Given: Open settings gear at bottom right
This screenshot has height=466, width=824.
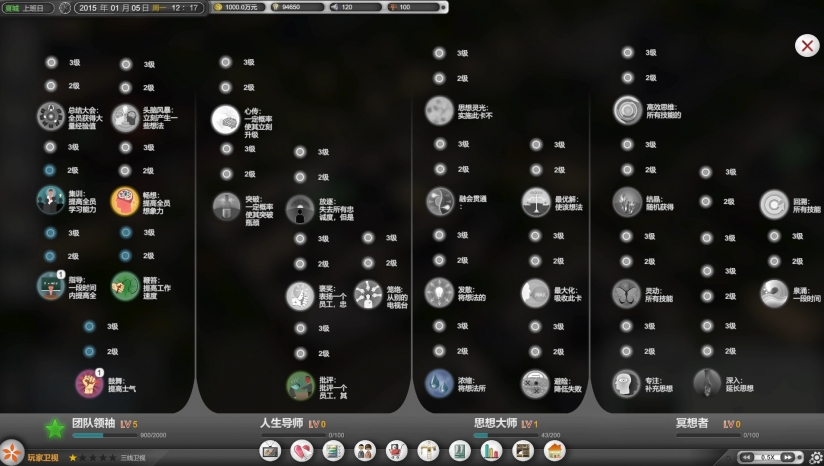Looking at the screenshot, I should (816, 457).
